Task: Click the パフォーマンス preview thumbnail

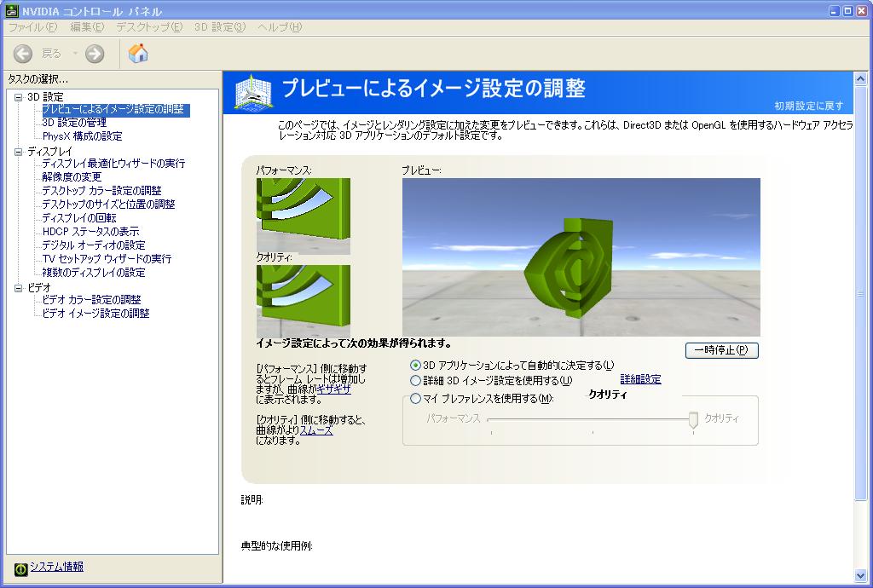Action: [x=304, y=216]
